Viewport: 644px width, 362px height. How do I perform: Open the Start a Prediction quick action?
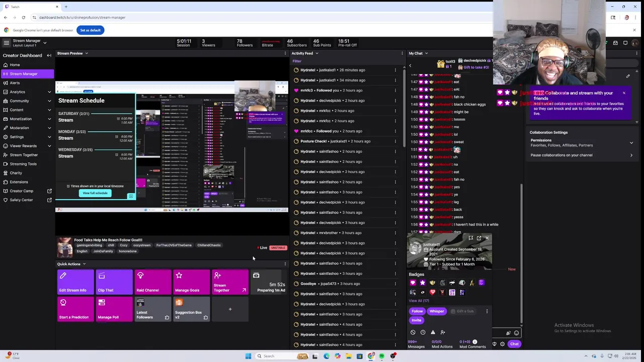click(x=75, y=309)
